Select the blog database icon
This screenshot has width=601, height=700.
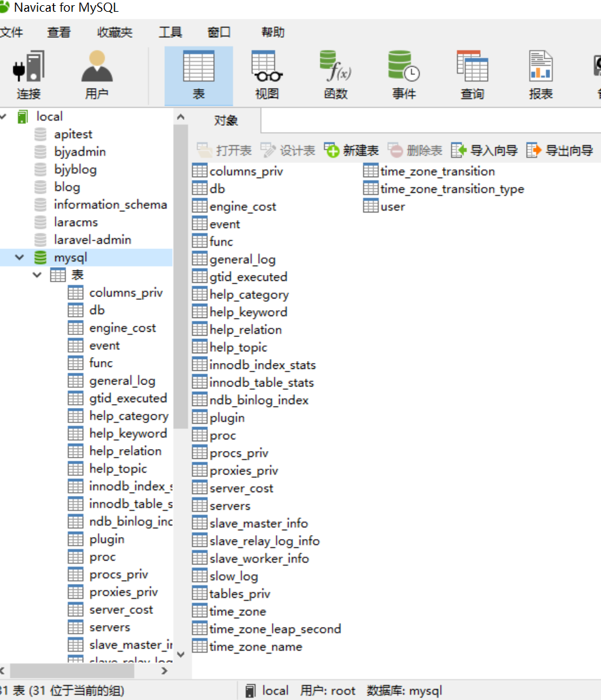click(x=40, y=187)
